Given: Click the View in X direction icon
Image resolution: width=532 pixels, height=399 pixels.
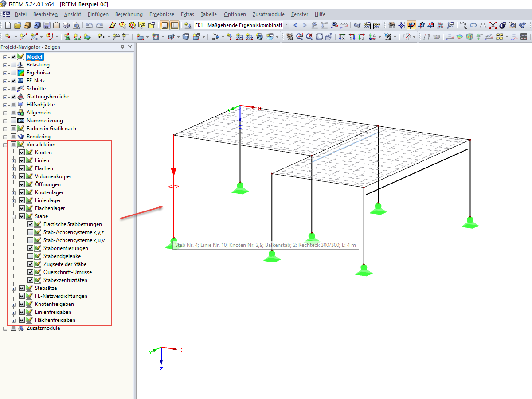Looking at the screenshot, I should point(342,37).
